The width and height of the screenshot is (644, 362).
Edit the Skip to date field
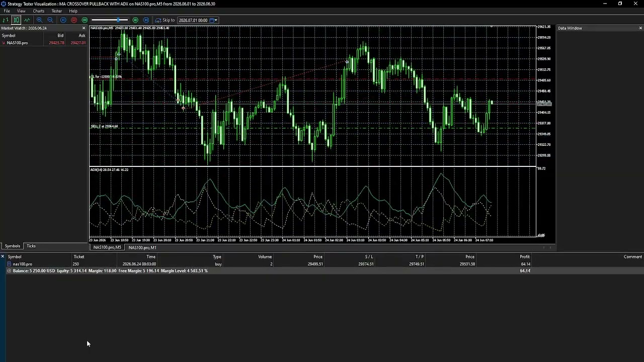click(x=193, y=20)
